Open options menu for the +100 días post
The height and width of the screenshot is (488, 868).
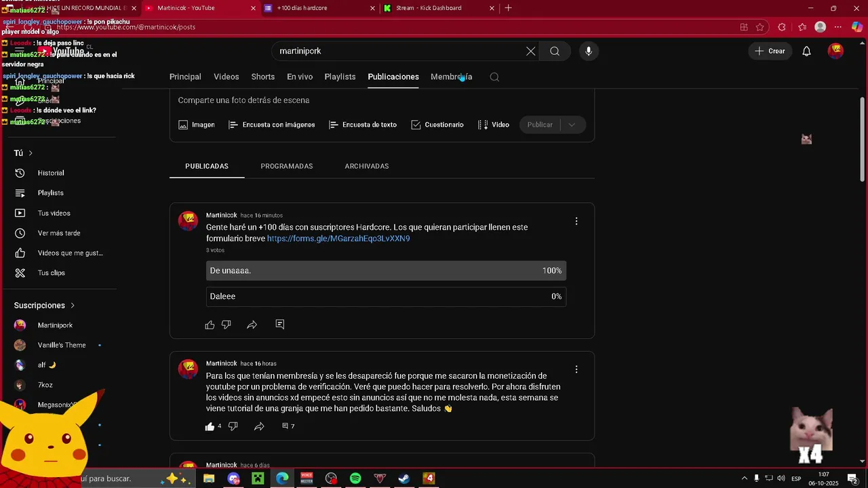click(576, 221)
